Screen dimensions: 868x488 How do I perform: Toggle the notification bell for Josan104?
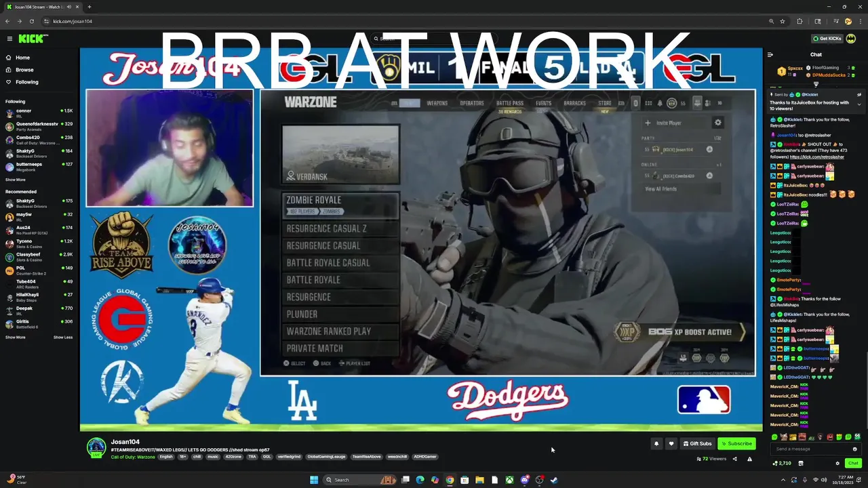click(x=656, y=443)
